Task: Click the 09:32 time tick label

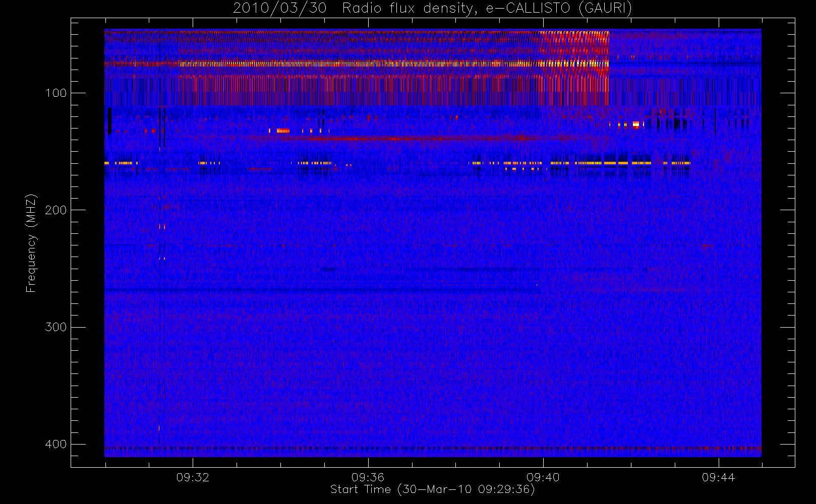Action: [193, 477]
